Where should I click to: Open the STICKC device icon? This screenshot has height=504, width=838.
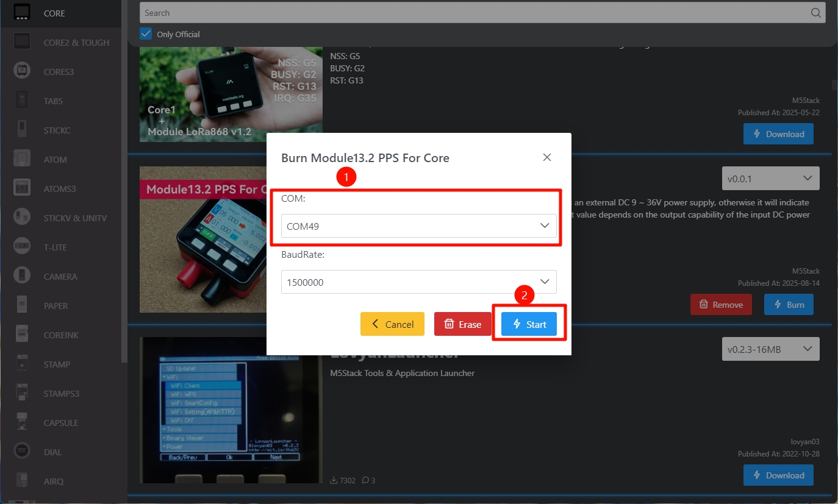[22, 130]
